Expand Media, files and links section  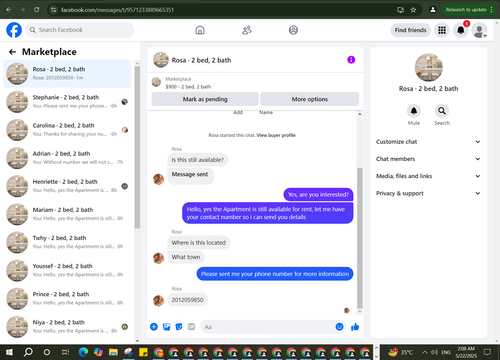428,176
